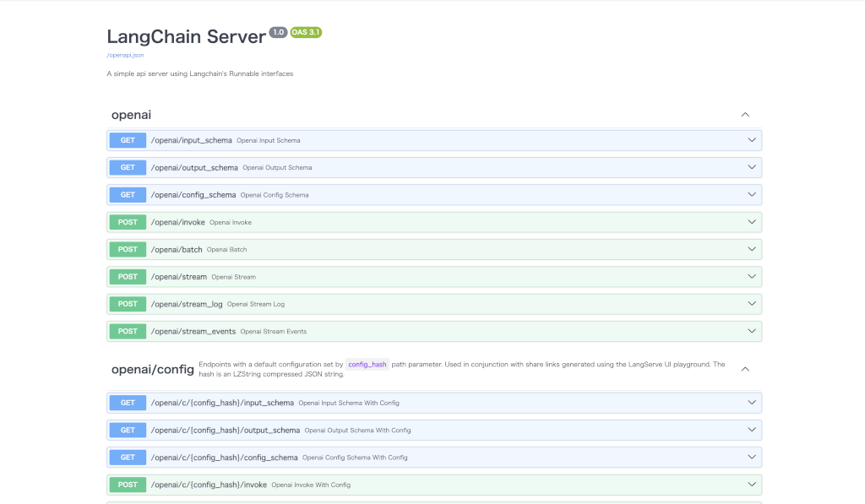Screen dimensions: 865x504
Task: Expand the /openai/input_schema endpoint arrow
Action: (x=751, y=140)
